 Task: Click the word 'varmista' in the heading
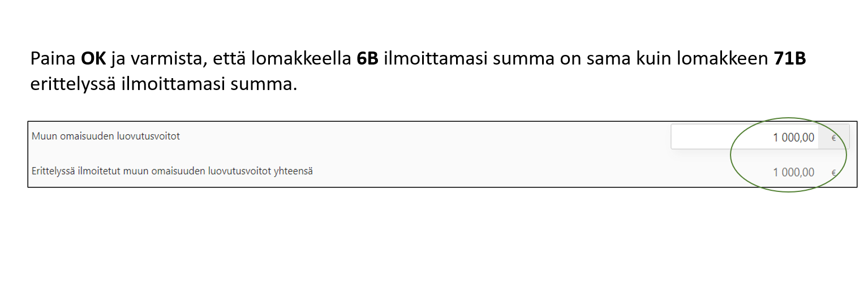169,58
